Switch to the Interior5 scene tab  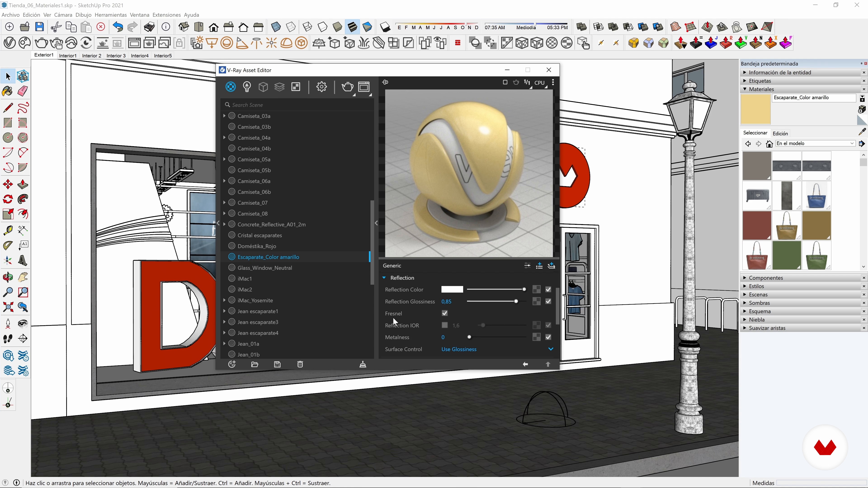click(x=163, y=56)
